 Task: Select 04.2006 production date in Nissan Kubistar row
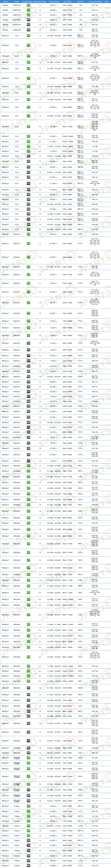[54, 10]
